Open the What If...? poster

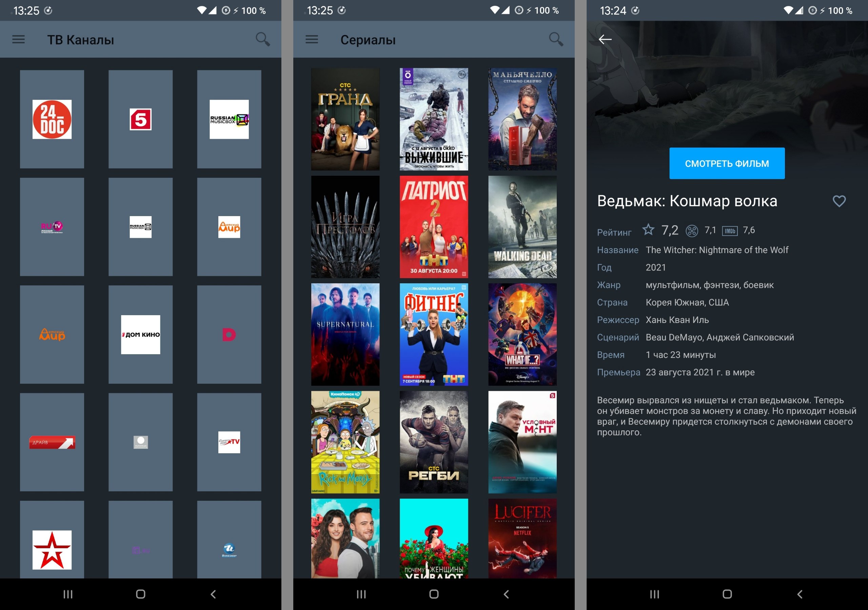(x=522, y=335)
